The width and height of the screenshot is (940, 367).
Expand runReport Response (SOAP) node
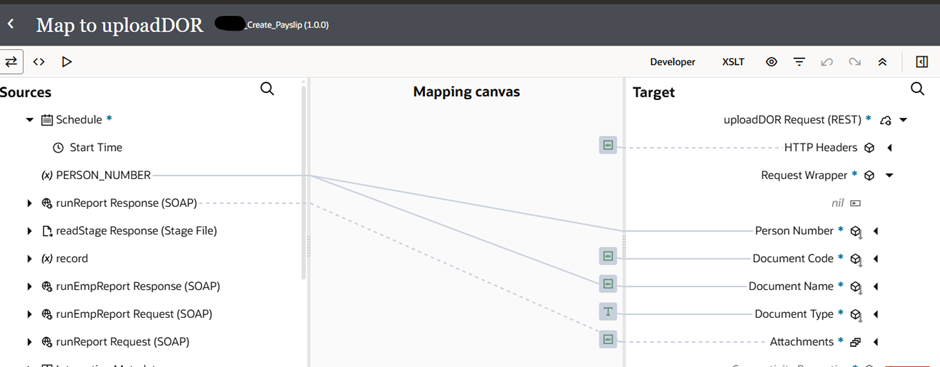tap(29, 203)
